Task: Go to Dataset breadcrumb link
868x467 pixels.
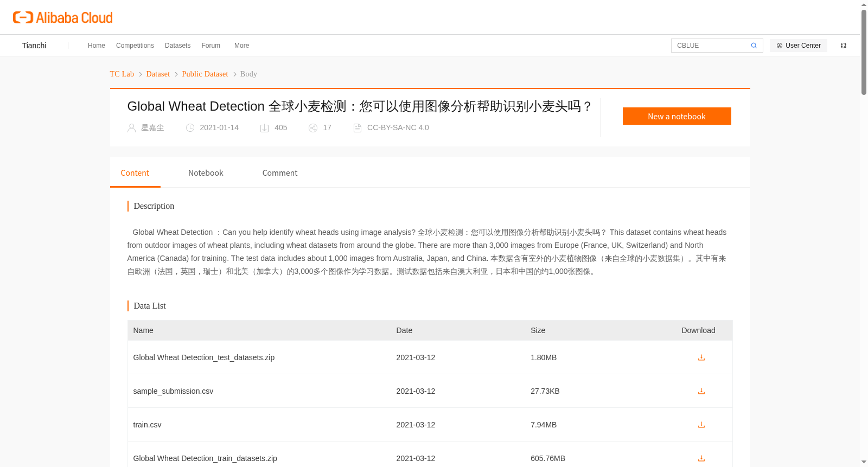Action: (x=158, y=74)
